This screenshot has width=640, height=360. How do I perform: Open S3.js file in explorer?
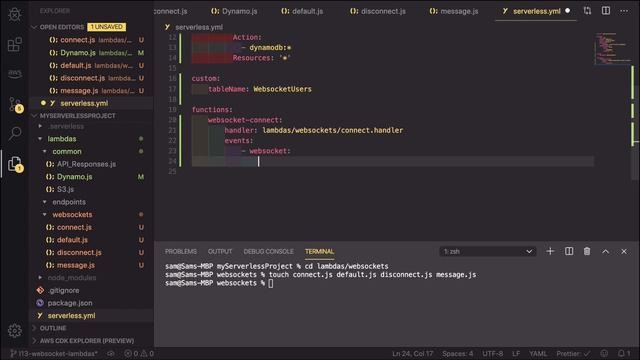tap(65, 189)
